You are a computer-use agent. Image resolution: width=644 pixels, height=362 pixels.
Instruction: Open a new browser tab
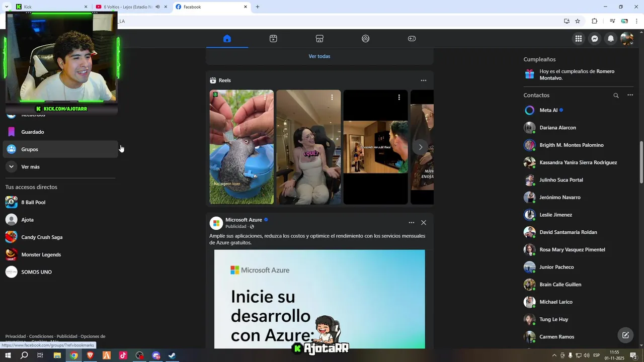click(x=258, y=7)
